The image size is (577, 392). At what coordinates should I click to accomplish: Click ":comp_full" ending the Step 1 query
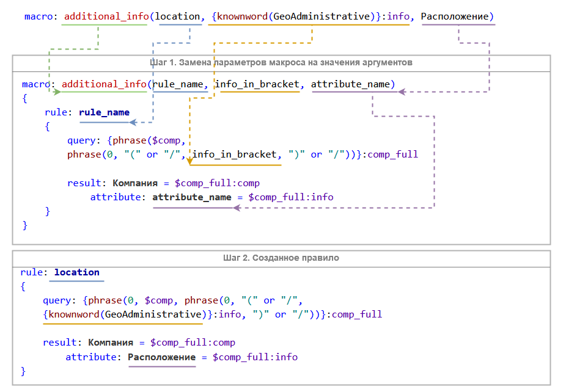click(x=391, y=154)
